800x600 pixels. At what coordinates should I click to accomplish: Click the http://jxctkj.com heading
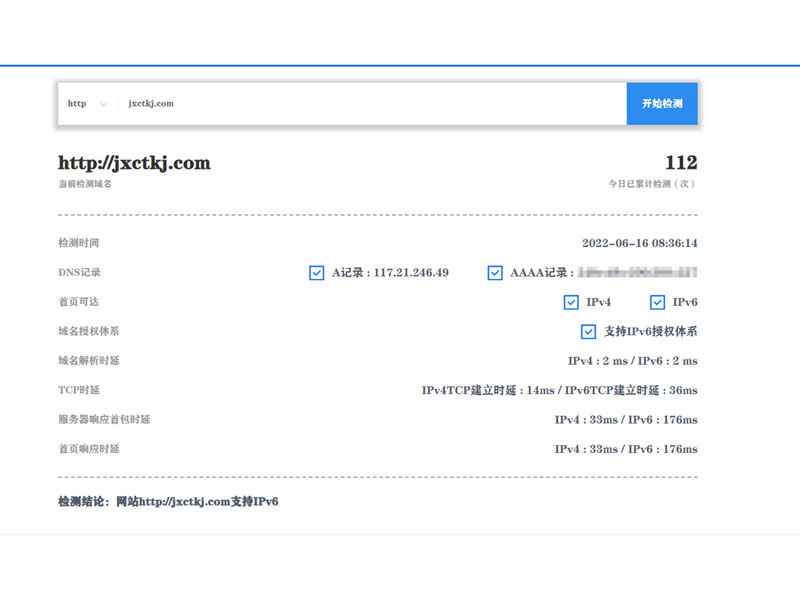point(134,163)
